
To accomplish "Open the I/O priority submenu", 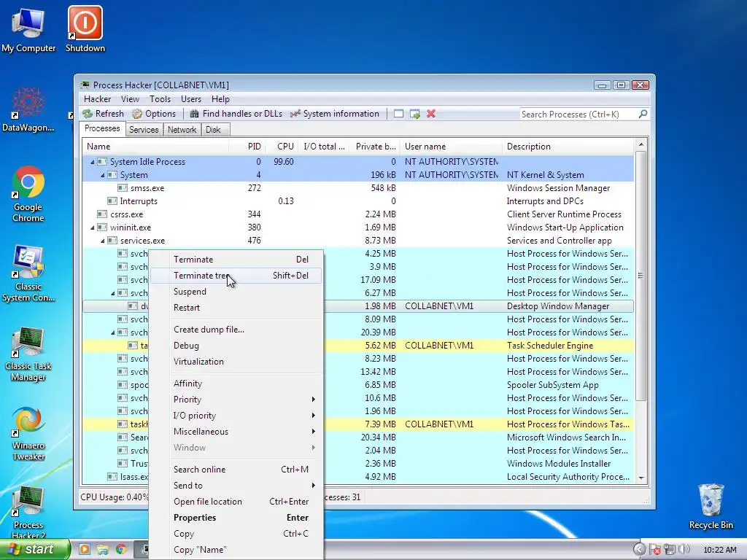I will coord(236,416).
